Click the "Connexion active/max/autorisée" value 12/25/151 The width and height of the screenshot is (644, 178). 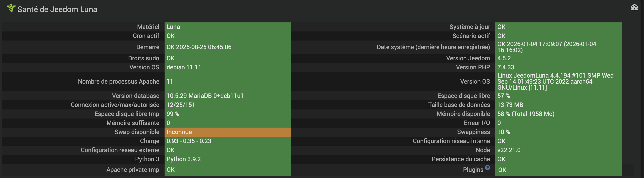180,105
